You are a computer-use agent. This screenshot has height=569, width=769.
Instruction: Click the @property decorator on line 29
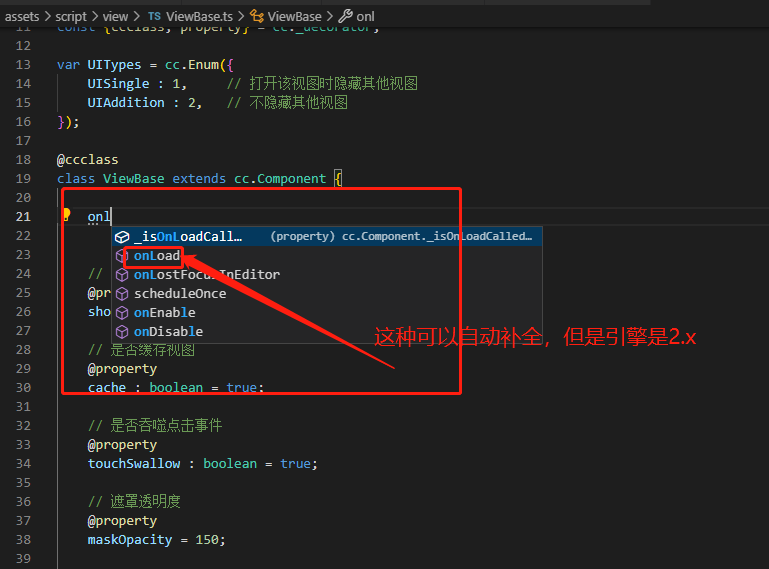pos(122,369)
